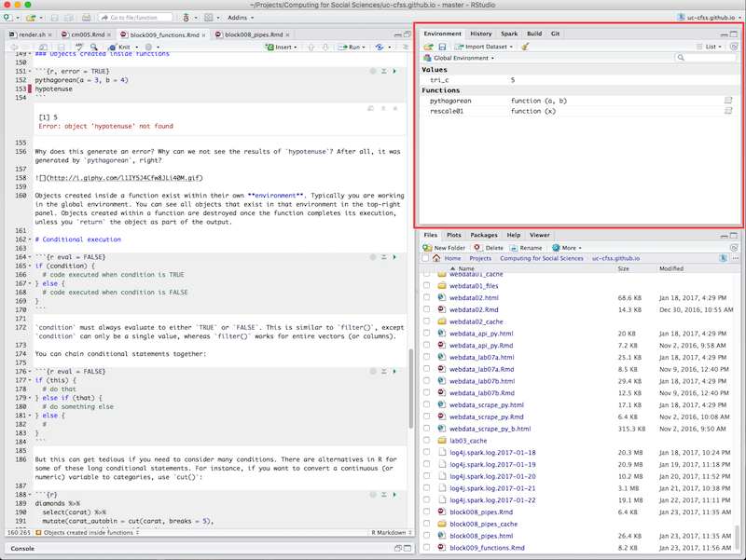This screenshot has width=746, height=560.
Task: Click the show in new window icon
Action: click(x=43, y=47)
